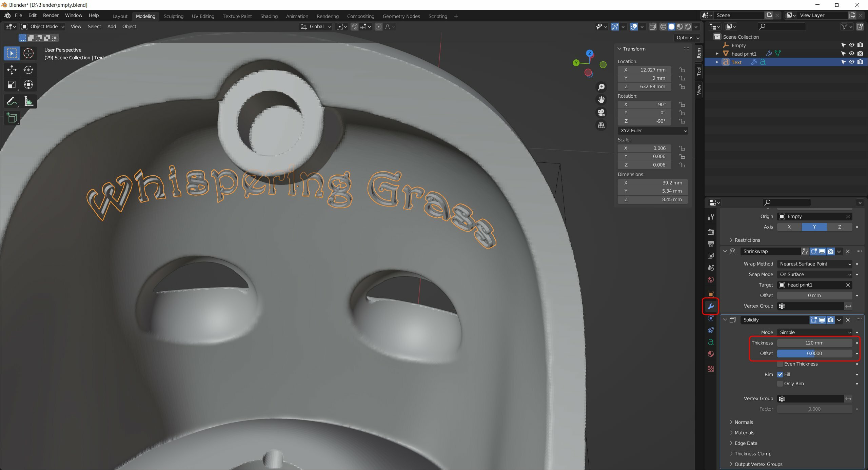Open the font Data properties tab icon
868x470 pixels.
pyautogui.click(x=711, y=342)
